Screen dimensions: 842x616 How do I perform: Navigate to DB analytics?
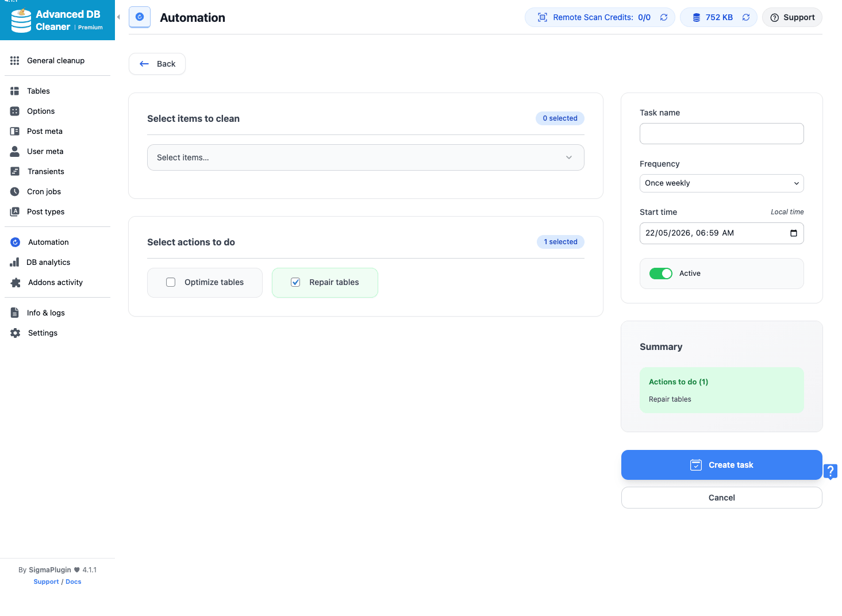[48, 262]
